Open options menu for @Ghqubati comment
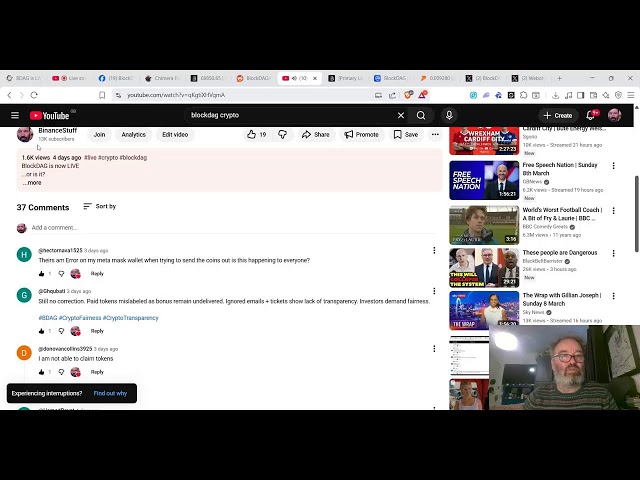 point(434,291)
